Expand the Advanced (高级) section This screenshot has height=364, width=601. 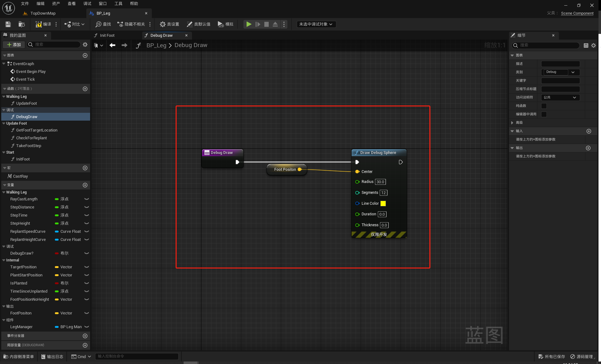point(512,123)
